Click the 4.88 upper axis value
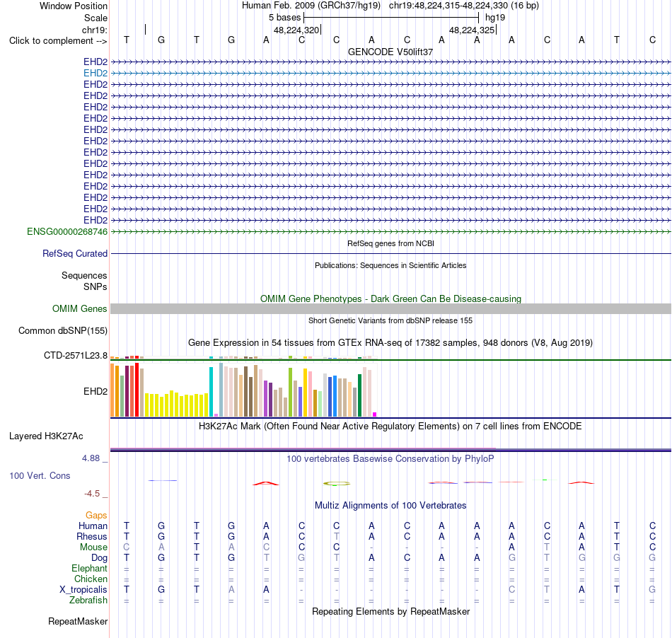 click(91, 458)
